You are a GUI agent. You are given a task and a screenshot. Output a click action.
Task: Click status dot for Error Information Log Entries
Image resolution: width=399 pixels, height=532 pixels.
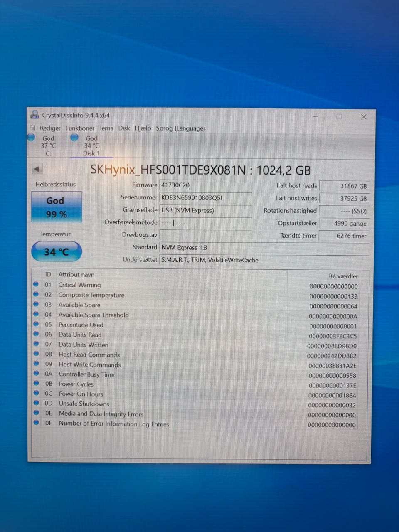[36, 422]
